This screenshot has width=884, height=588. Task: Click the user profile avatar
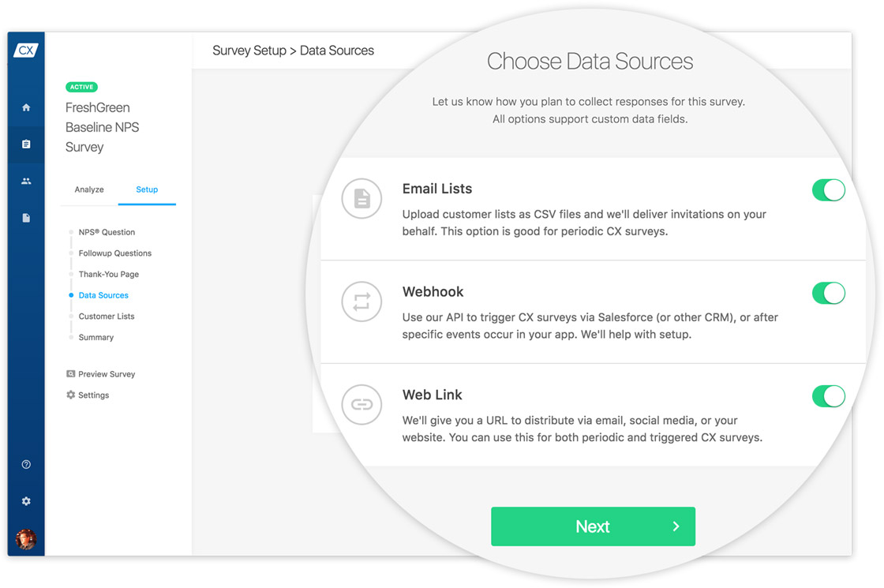(26, 539)
